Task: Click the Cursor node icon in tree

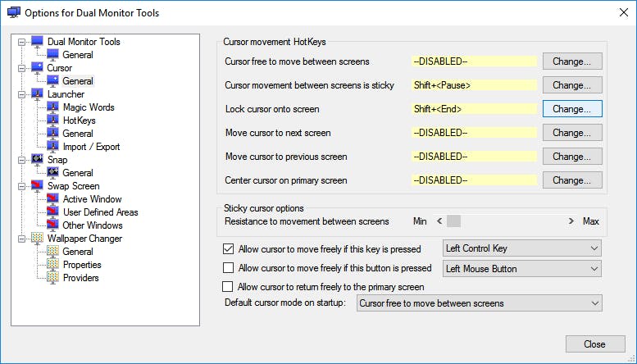Action: (37, 67)
